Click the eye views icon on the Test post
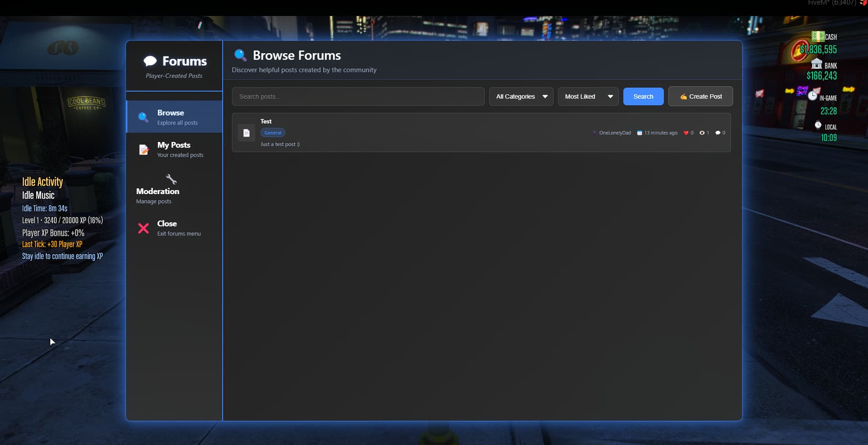Image resolution: width=868 pixels, height=445 pixels. 702,133
